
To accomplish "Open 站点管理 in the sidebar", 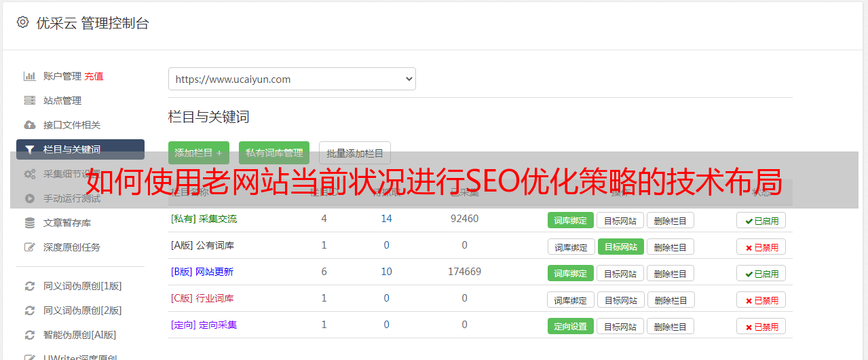I will [62, 101].
